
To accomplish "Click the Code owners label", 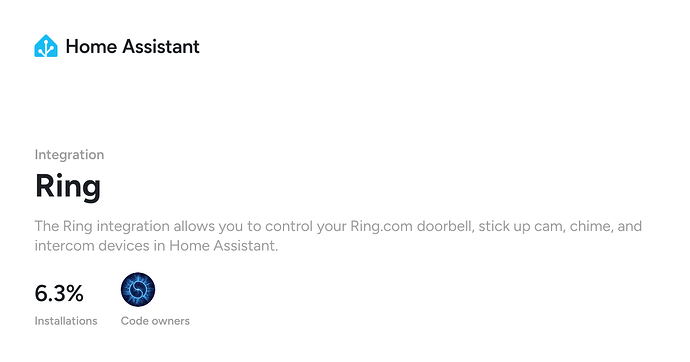I will click(155, 321).
